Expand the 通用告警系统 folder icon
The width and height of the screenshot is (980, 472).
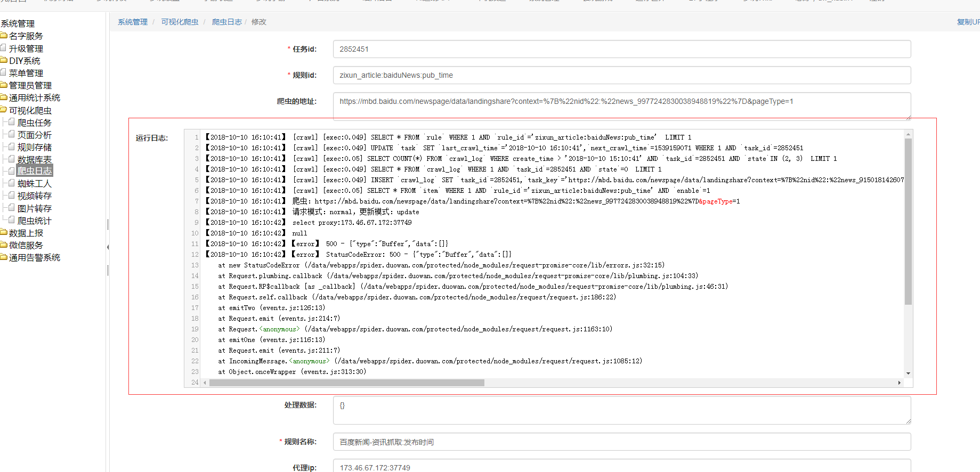tap(3, 257)
